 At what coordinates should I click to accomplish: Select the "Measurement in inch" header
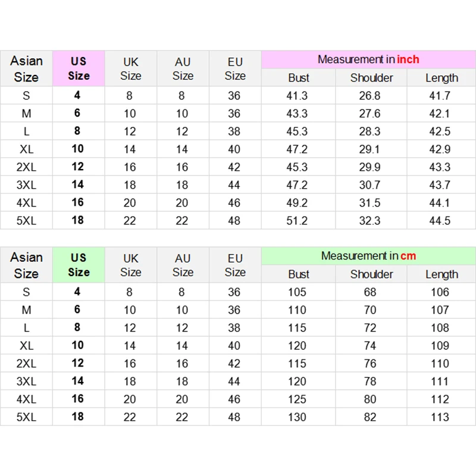point(368,59)
